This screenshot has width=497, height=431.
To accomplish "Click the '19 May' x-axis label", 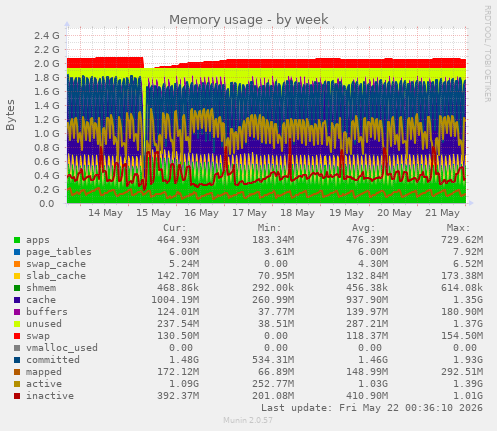I will coord(346,213).
